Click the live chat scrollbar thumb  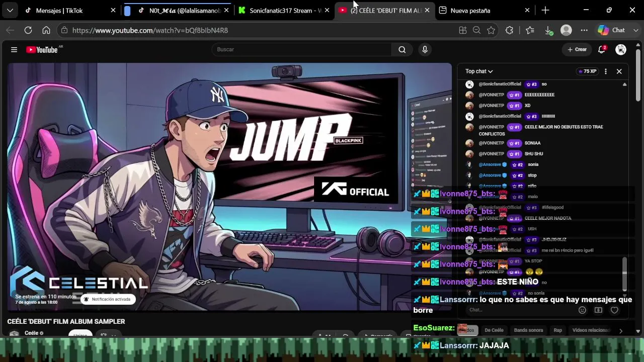625,274
